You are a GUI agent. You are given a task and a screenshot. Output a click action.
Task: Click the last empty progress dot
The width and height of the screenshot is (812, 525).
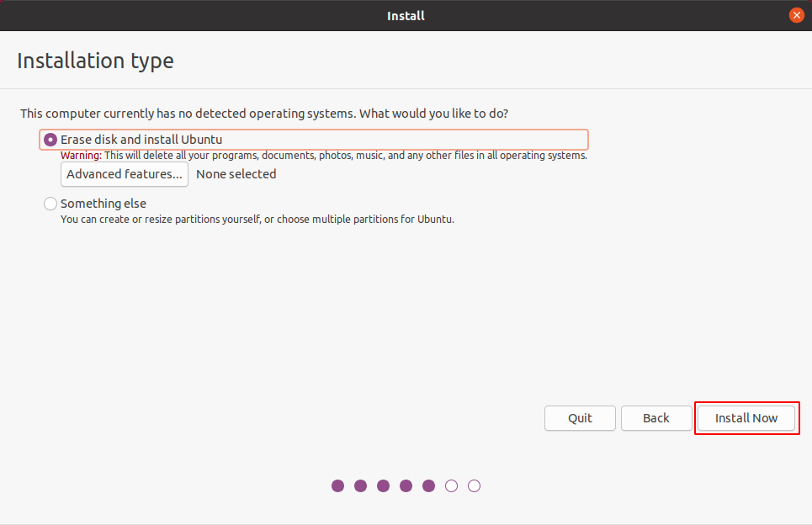(x=475, y=485)
